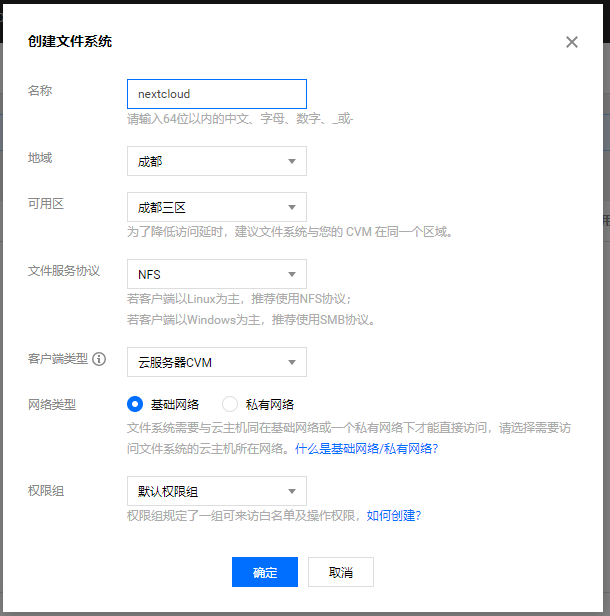Click the 创建文件系统 dialog title
610x616 pixels.
coord(70,42)
